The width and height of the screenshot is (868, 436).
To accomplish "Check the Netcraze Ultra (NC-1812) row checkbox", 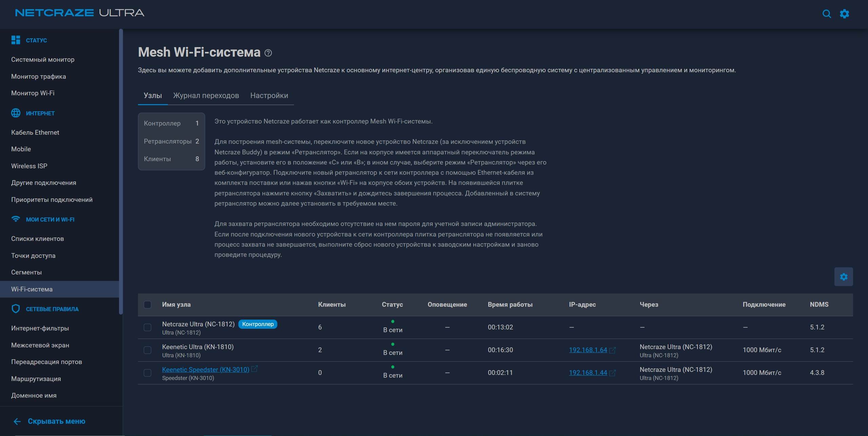I will point(147,327).
